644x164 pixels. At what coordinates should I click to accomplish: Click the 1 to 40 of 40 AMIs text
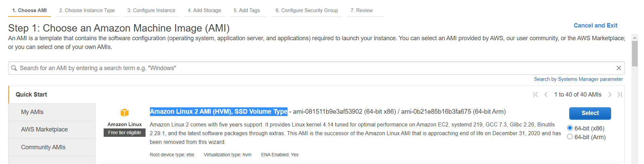578,95
